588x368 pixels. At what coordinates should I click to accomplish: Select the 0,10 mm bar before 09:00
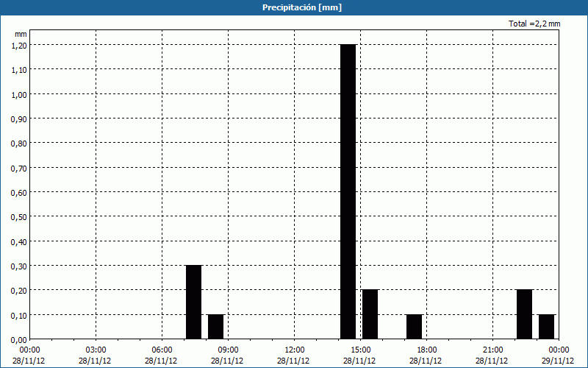point(215,327)
